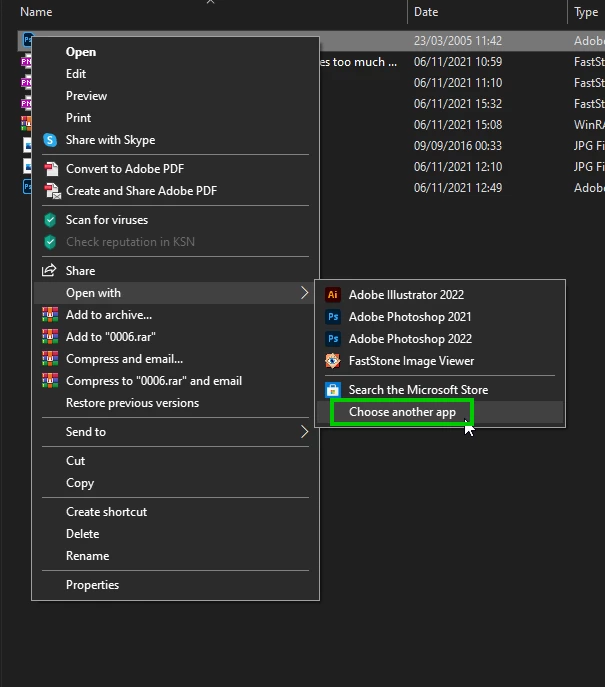Expand the Send to submenu arrow

pyautogui.click(x=304, y=432)
